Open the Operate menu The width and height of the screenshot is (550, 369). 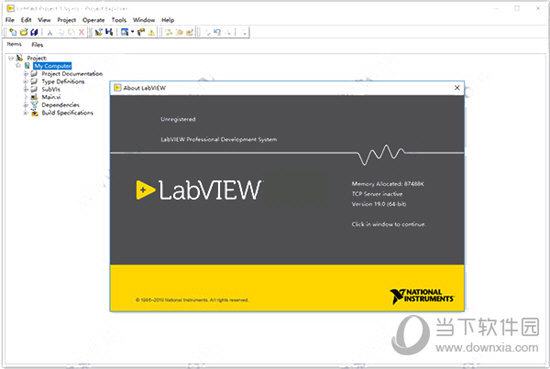click(x=94, y=20)
